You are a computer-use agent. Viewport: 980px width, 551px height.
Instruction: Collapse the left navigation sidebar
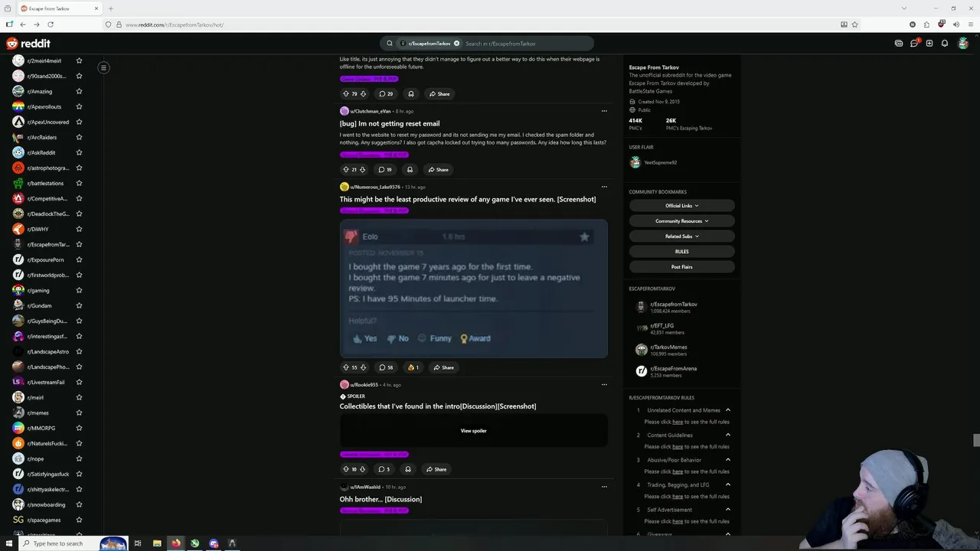[103, 67]
